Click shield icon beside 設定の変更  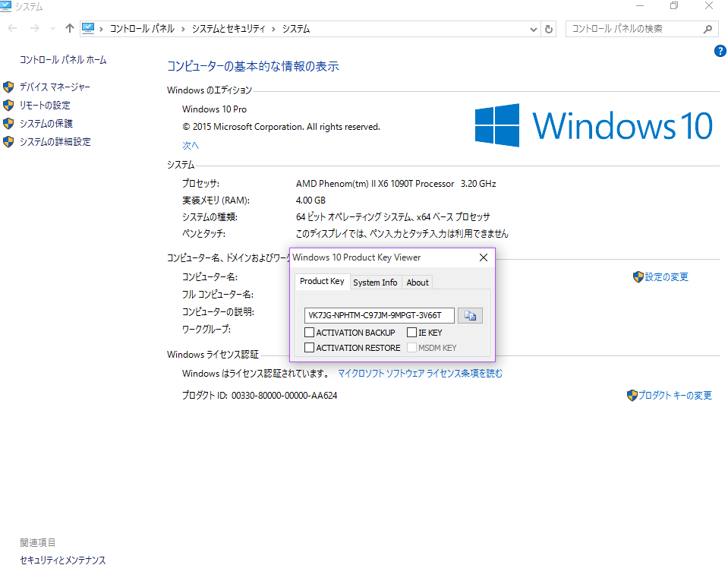click(638, 276)
